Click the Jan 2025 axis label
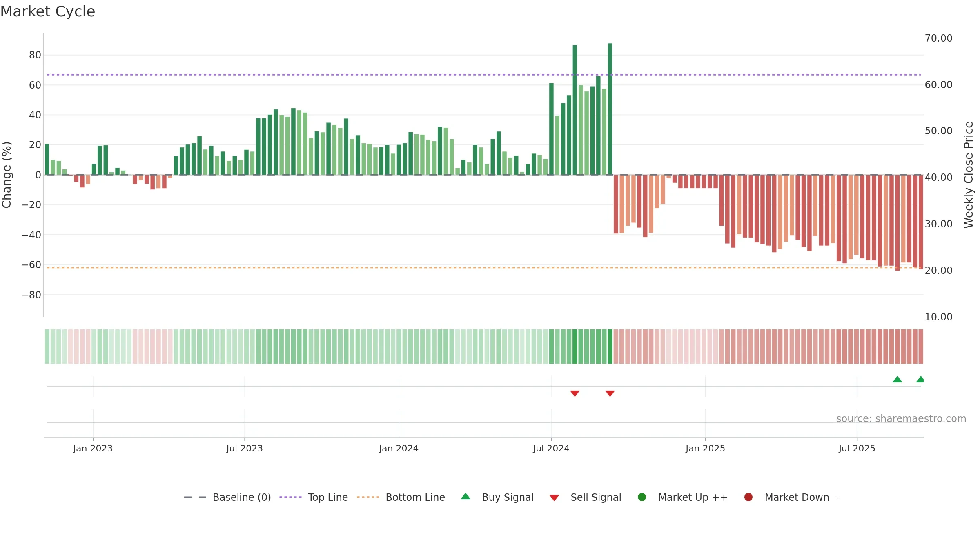This screenshot has height=551, width=980. click(x=706, y=448)
